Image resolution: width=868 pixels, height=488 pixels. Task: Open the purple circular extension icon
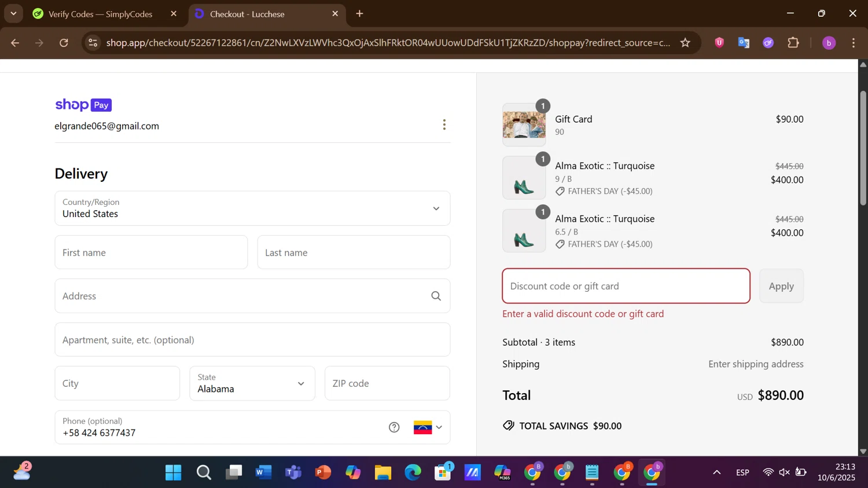pos(768,43)
